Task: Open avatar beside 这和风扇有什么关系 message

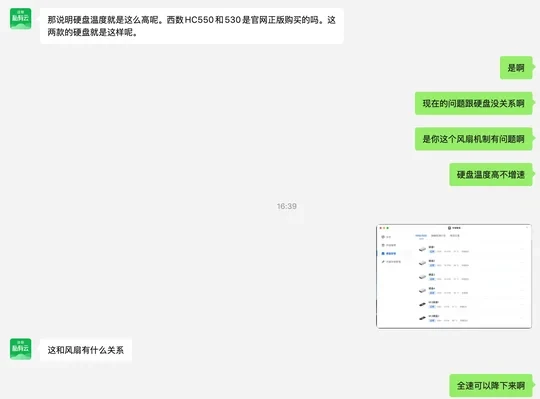Action: [x=21, y=349]
